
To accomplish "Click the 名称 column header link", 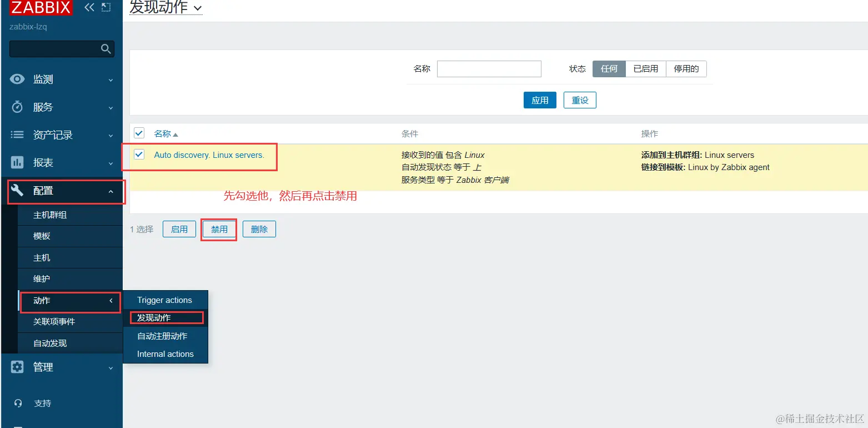I will [x=162, y=134].
